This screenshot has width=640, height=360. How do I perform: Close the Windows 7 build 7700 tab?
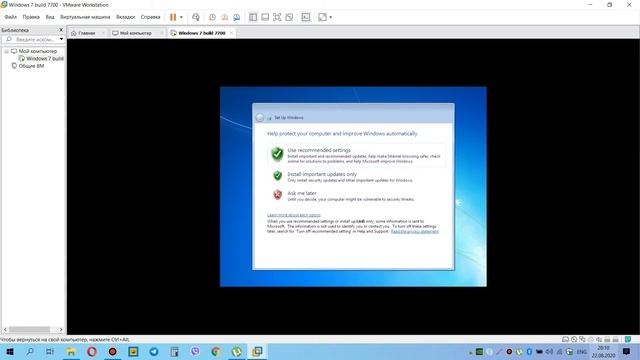[x=231, y=33]
